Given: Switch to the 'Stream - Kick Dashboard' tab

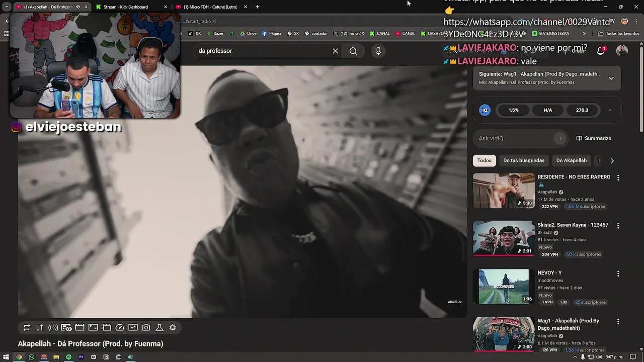Looking at the screenshot, I should tap(132, 7).
